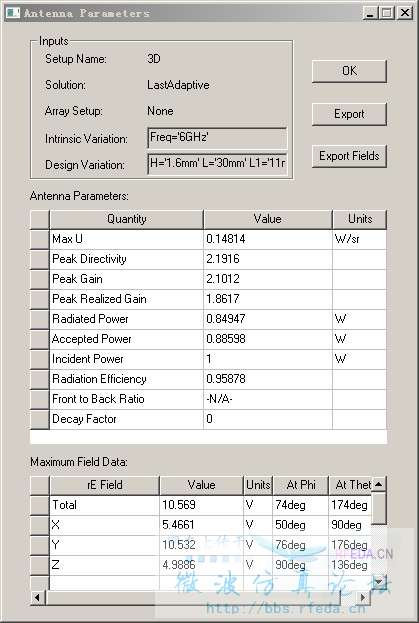Select the Max U row header

pyautogui.click(x=39, y=239)
